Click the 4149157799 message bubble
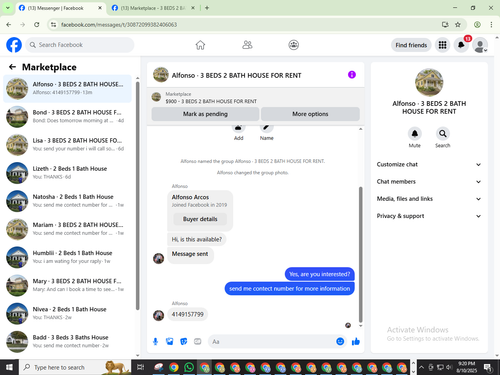500x375 pixels. point(187,314)
